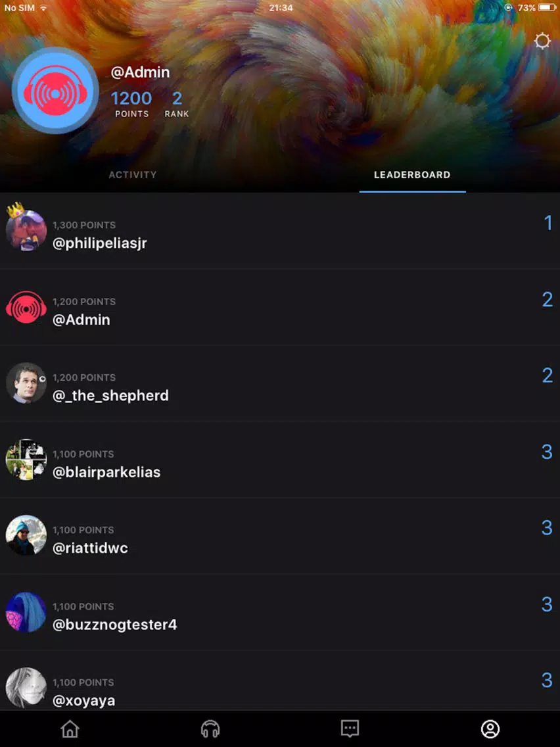Tap the 1200 points counter in header
This screenshot has height=747, width=560.
point(131,104)
